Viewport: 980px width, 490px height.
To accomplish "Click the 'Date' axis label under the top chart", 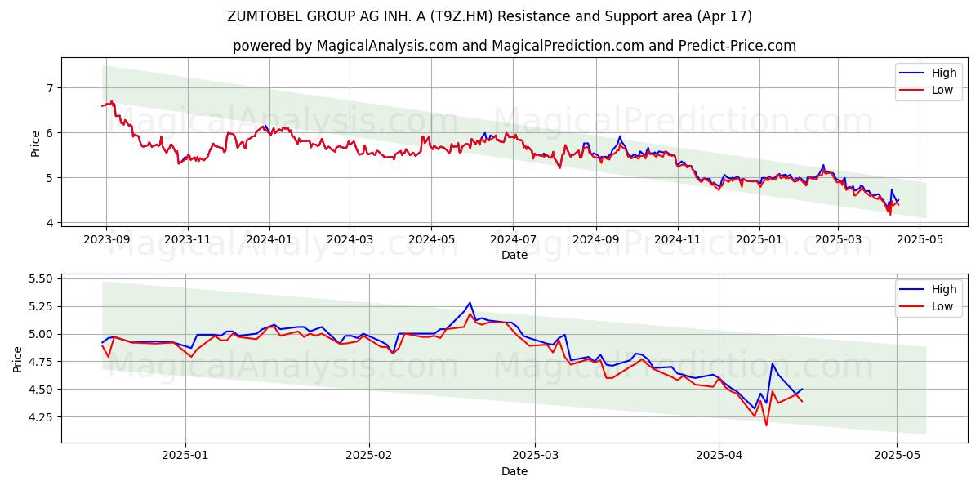I will 514,256.
